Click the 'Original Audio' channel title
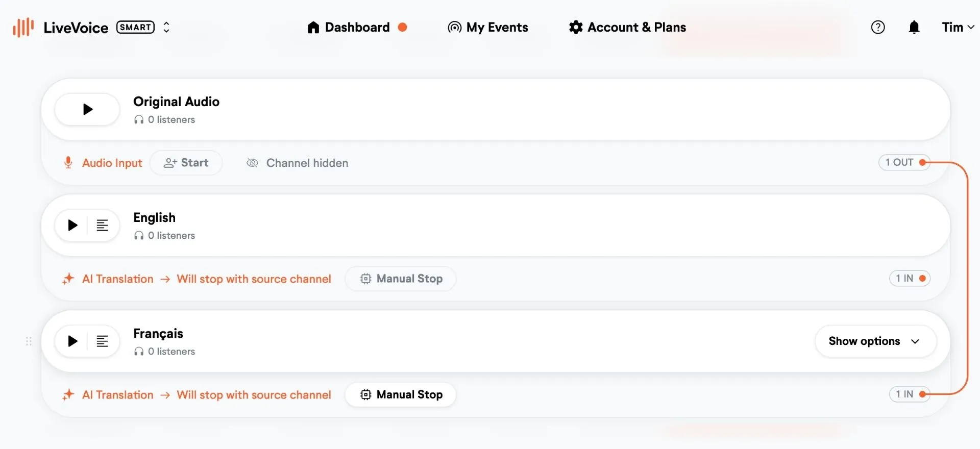980x449 pixels. click(x=177, y=102)
